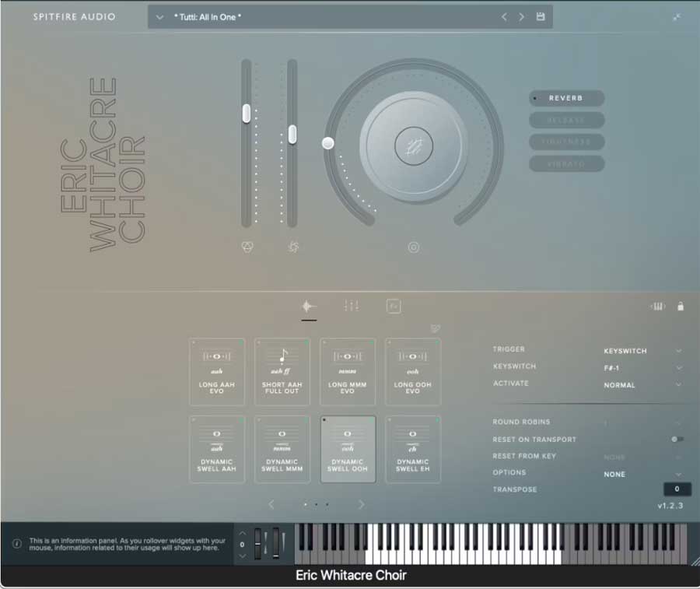Click the pitch wheel beside the keyboard
The image size is (700, 589).
click(258, 543)
